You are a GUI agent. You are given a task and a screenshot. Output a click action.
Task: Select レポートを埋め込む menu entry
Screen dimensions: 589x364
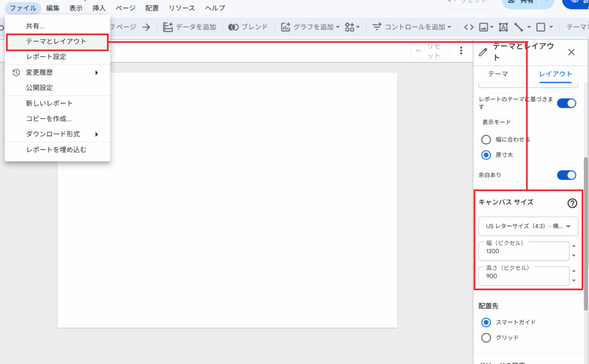click(x=58, y=150)
